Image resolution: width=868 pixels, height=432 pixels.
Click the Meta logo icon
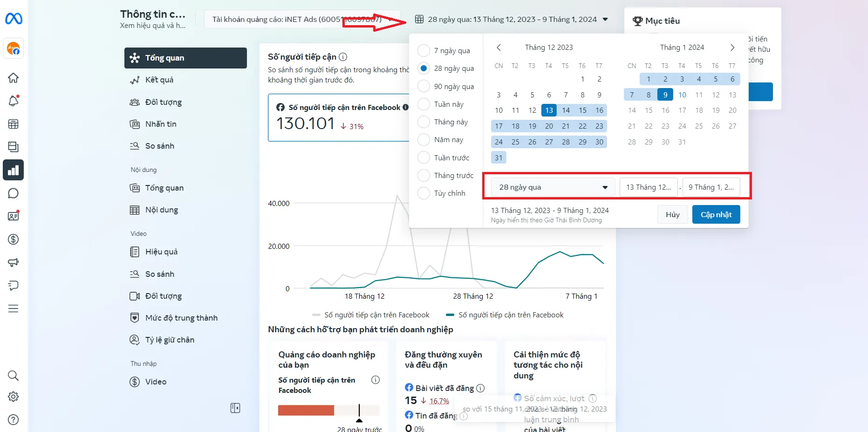[14, 19]
